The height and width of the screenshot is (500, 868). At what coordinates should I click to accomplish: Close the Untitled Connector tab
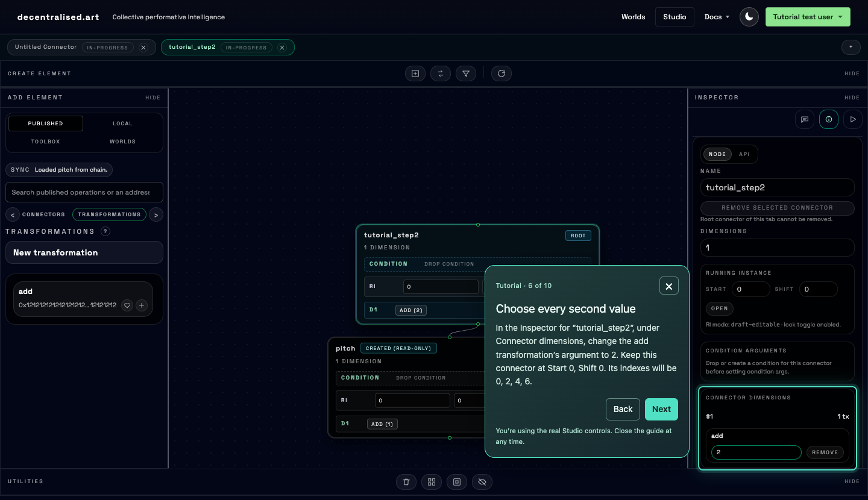click(143, 48)
